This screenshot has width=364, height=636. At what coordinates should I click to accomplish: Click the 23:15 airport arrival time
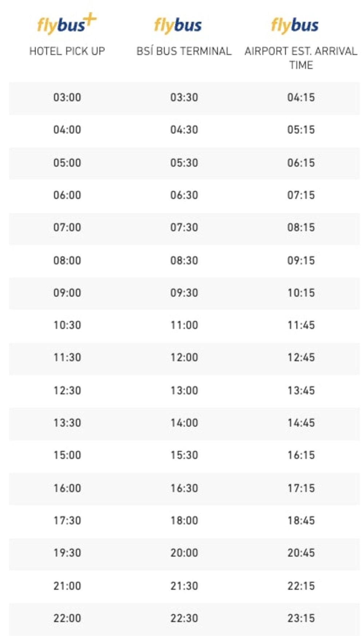tap(301, 618)
